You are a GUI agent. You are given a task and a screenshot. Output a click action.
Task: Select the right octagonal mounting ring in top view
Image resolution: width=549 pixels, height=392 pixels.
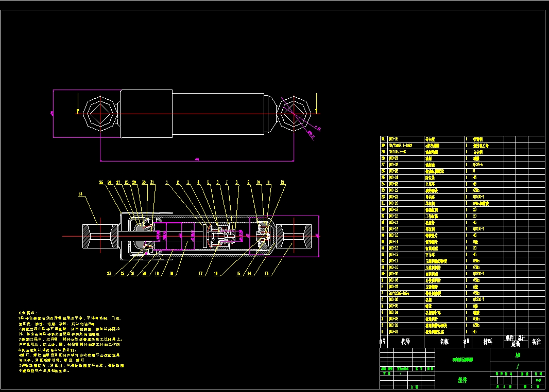pyautogui.click(x=294, y=114)
